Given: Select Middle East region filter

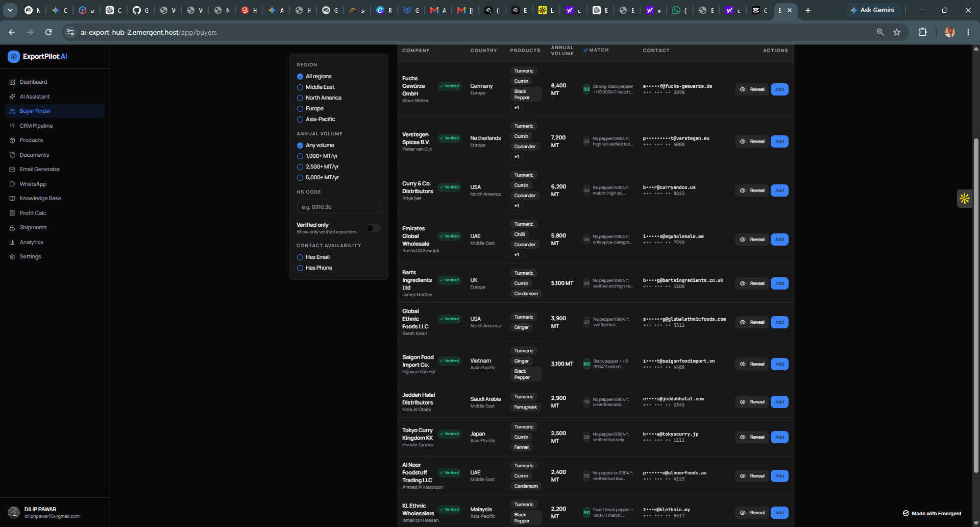Looking at the screenshot, I should pos(300,87).
